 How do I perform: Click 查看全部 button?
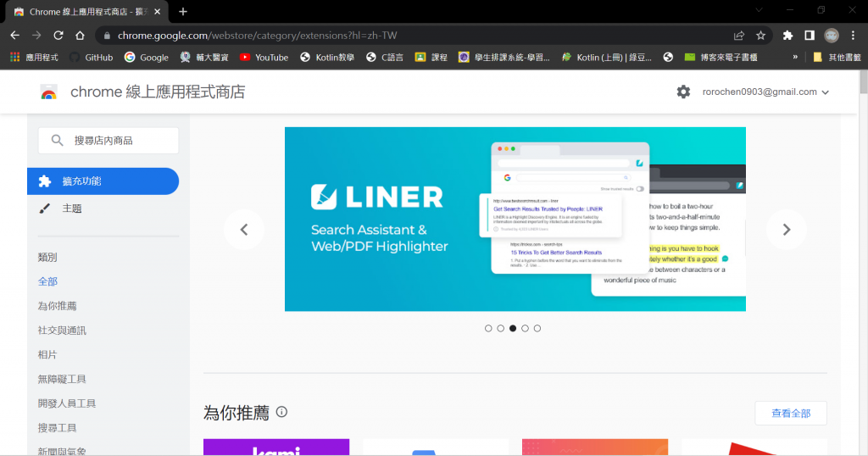pyautogui.click(x=791, y=414)
